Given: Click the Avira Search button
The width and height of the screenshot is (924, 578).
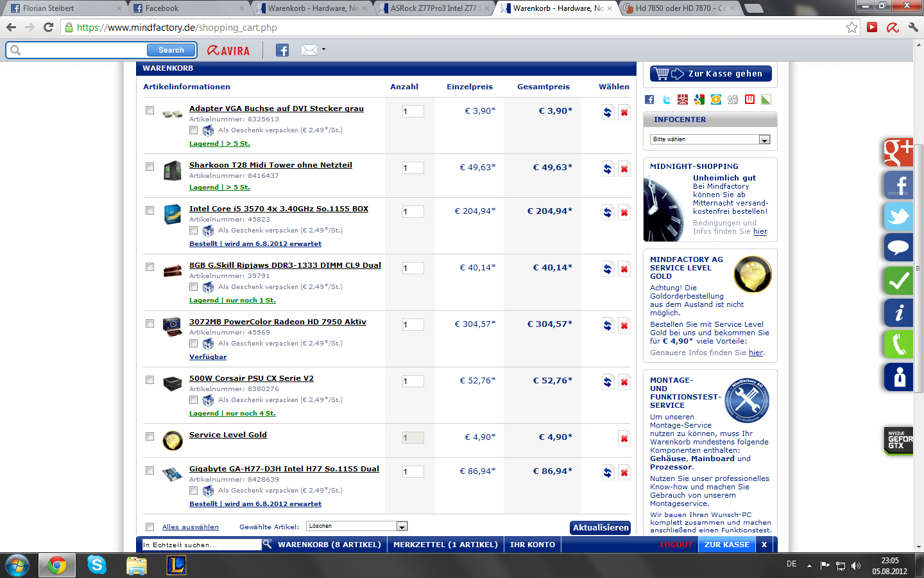Looking at the screenshot, I should (x=171, y=50).
